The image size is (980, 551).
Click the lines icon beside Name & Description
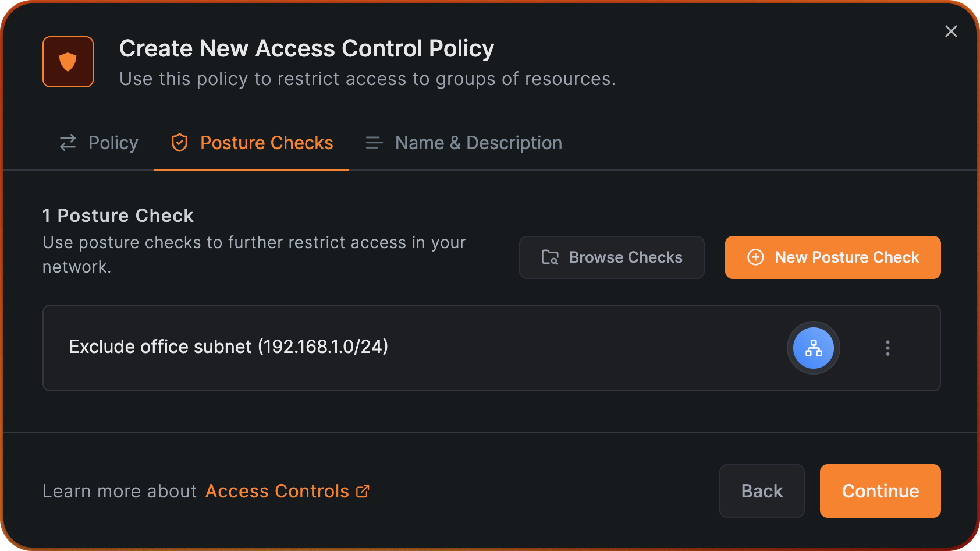point(374,143)
